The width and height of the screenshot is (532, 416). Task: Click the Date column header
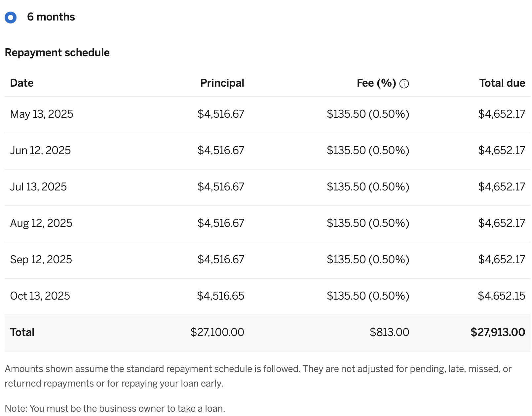tap(22, 83)
